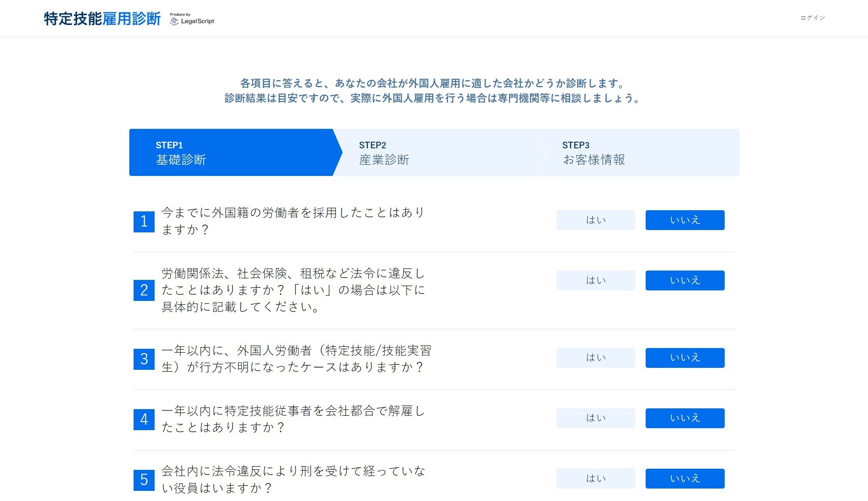Click the number 3 question badge

[x=144, y=359]
